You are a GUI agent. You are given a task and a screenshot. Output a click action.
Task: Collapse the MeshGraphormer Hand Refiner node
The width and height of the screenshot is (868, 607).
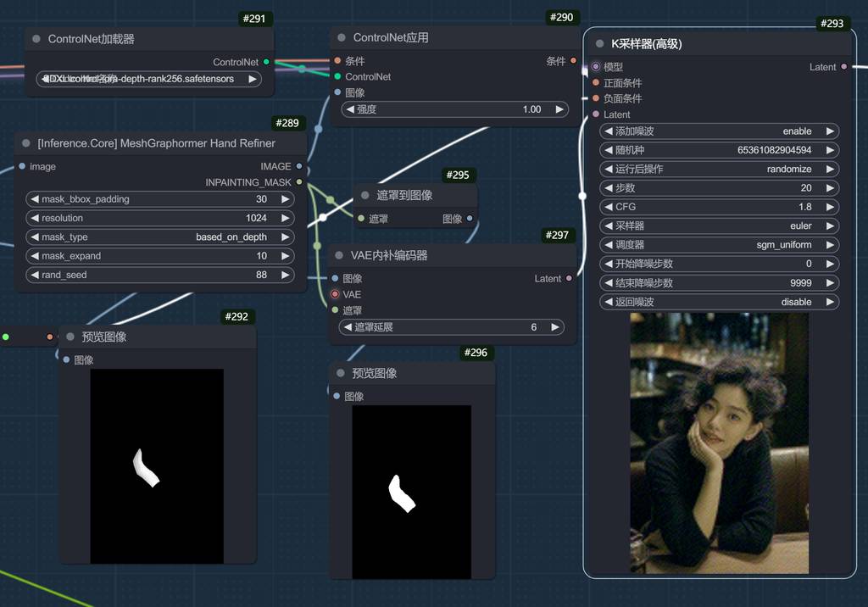[26, 143]
